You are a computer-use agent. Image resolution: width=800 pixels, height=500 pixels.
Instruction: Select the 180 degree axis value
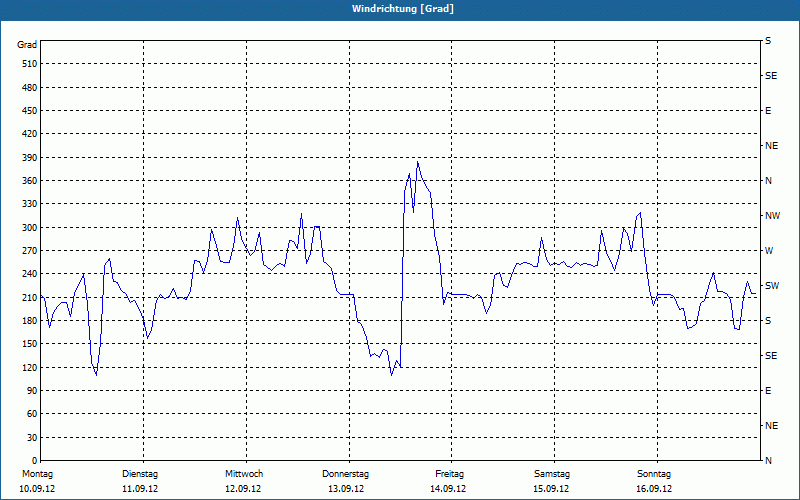coord(30,321)
